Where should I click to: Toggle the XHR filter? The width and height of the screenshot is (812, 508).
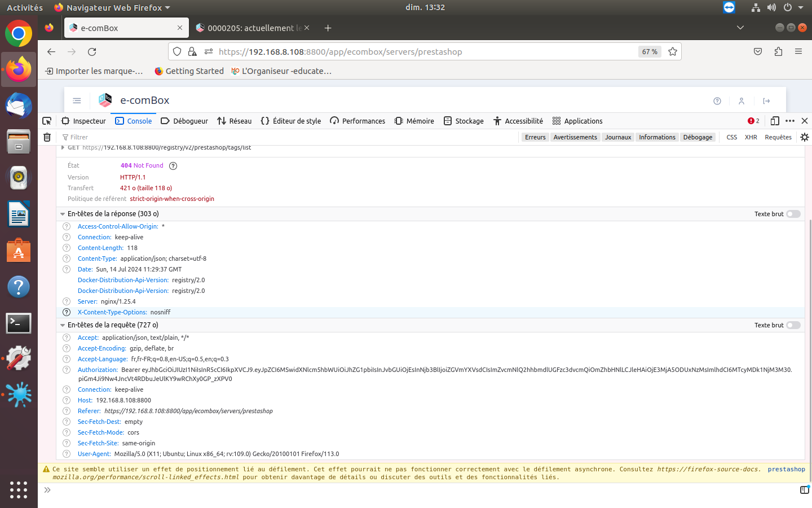pos(751,137)
